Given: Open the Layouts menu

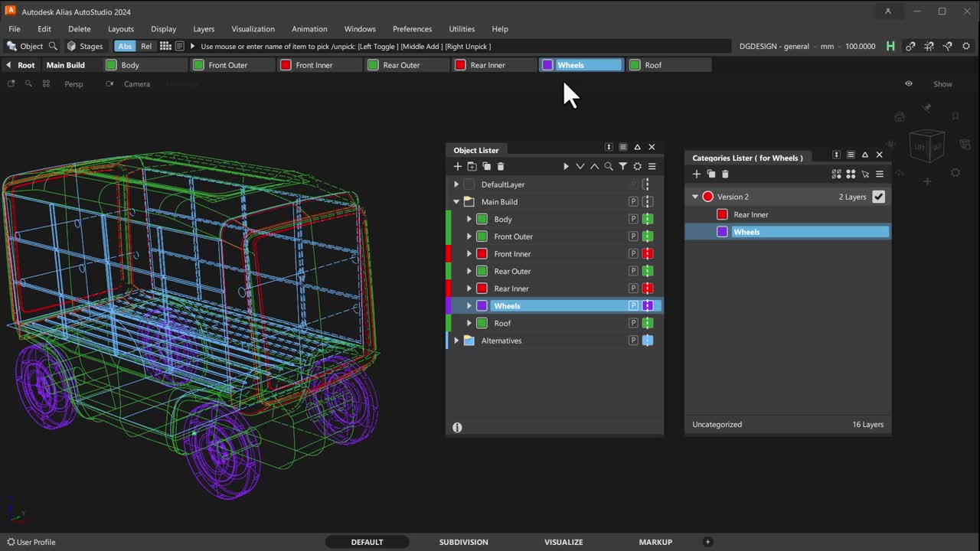Looking at the screenshot, I should pos(121,29).
